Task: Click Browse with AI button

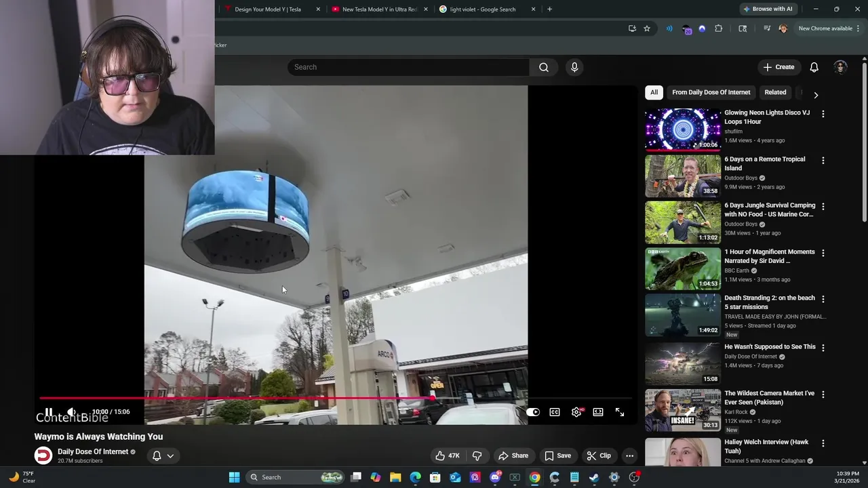Action: pyautogui.click(x=768, y=9)
